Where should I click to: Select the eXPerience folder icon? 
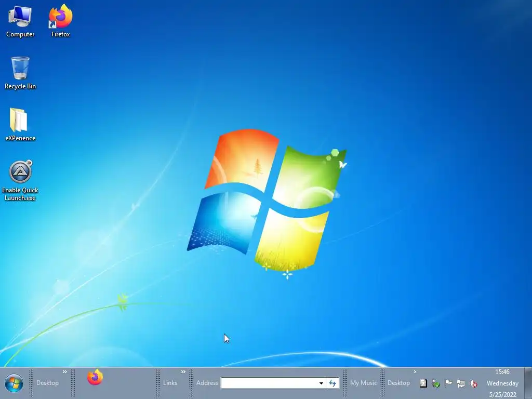20,125
